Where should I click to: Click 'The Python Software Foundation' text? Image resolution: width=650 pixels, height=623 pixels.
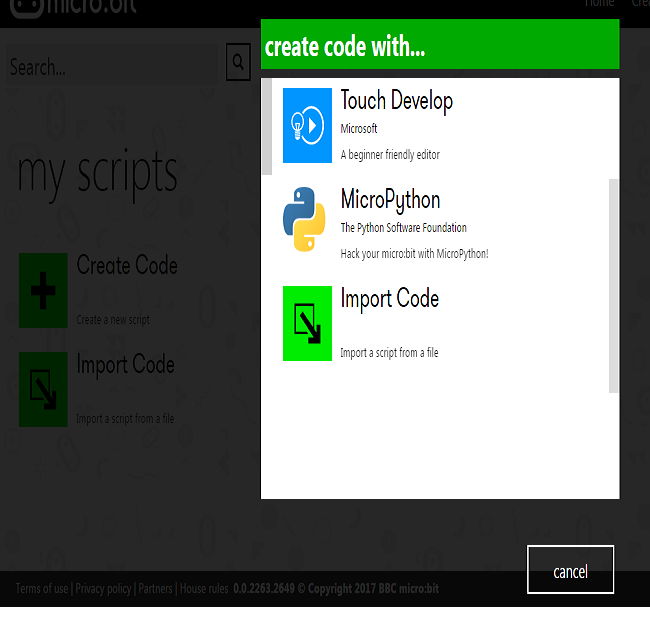403,228
